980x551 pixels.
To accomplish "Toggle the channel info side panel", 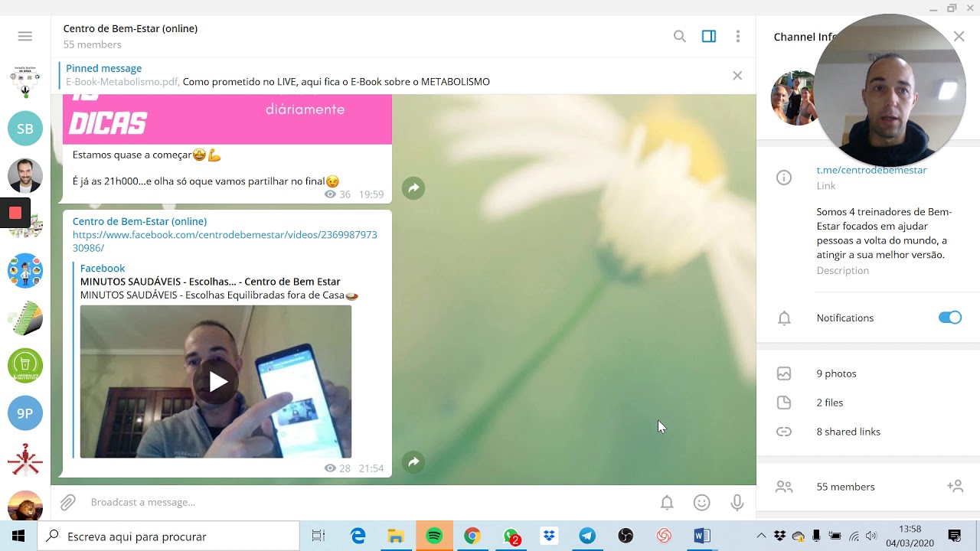I will coord(709,36).
